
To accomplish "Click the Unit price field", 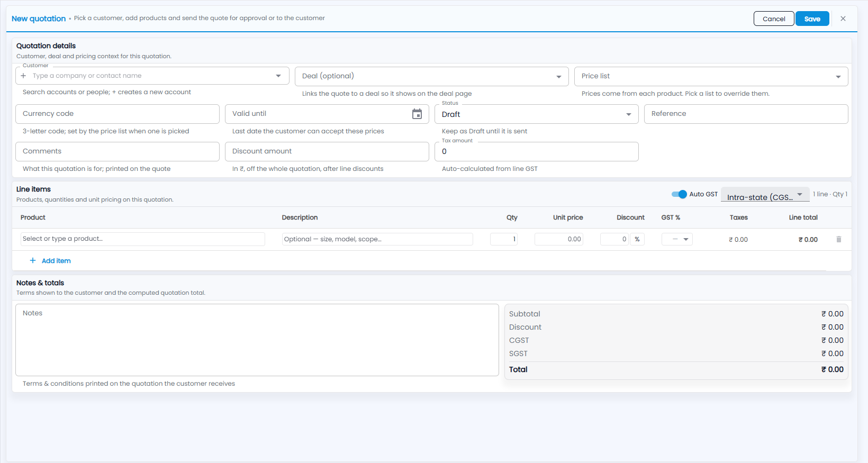I will (x=559, y=239).
